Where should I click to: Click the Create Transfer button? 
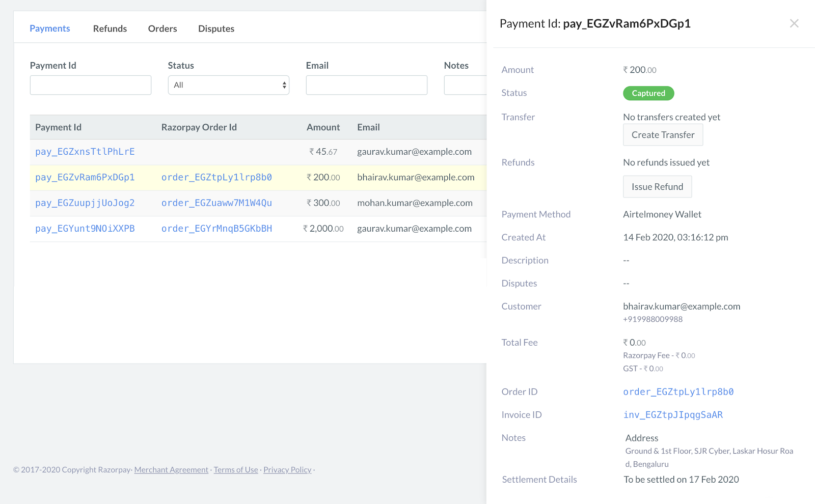[663, 134]
